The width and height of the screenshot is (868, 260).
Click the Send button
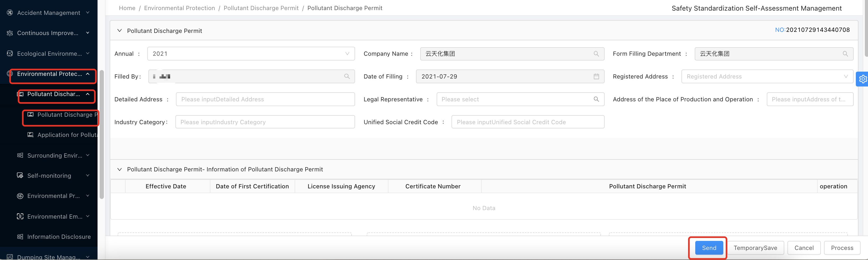point(709,248)
